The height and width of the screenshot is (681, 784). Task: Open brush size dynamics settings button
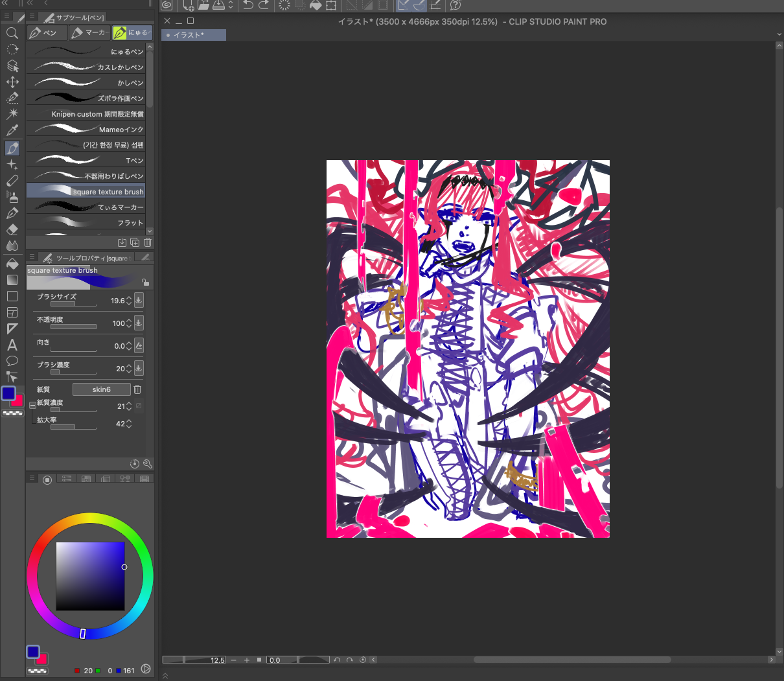(139, 301)
